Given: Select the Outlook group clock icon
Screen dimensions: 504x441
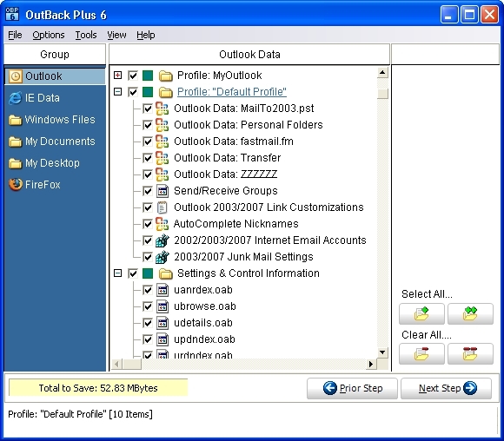Looking at the screenshot, I should [15, 76].
